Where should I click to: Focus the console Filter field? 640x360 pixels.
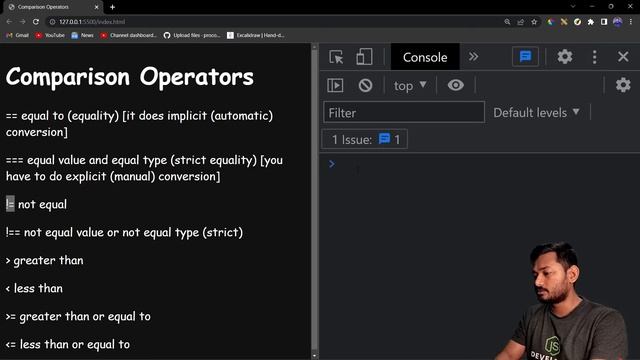click(404, 112)
